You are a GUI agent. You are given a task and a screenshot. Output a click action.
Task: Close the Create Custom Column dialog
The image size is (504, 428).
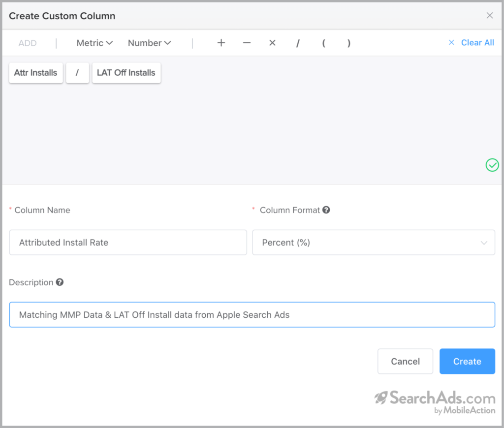click(490, 16)
